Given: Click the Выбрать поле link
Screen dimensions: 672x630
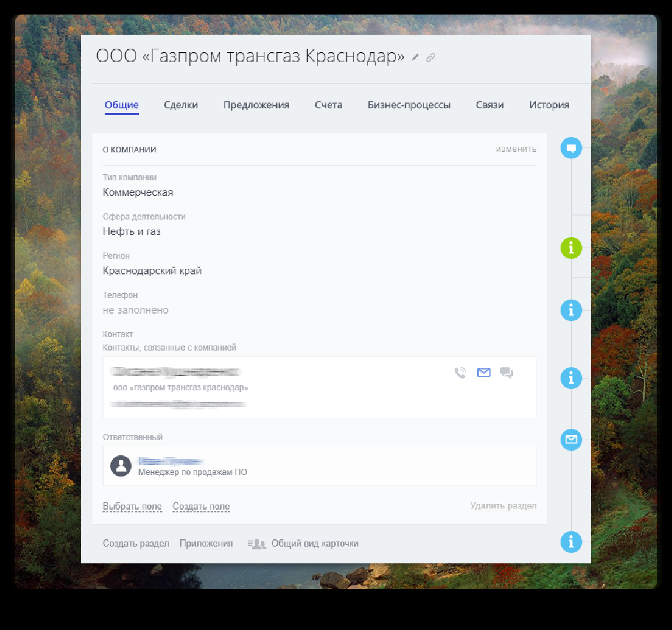Looking at the screenshot, I should click(x=132, y=506).
